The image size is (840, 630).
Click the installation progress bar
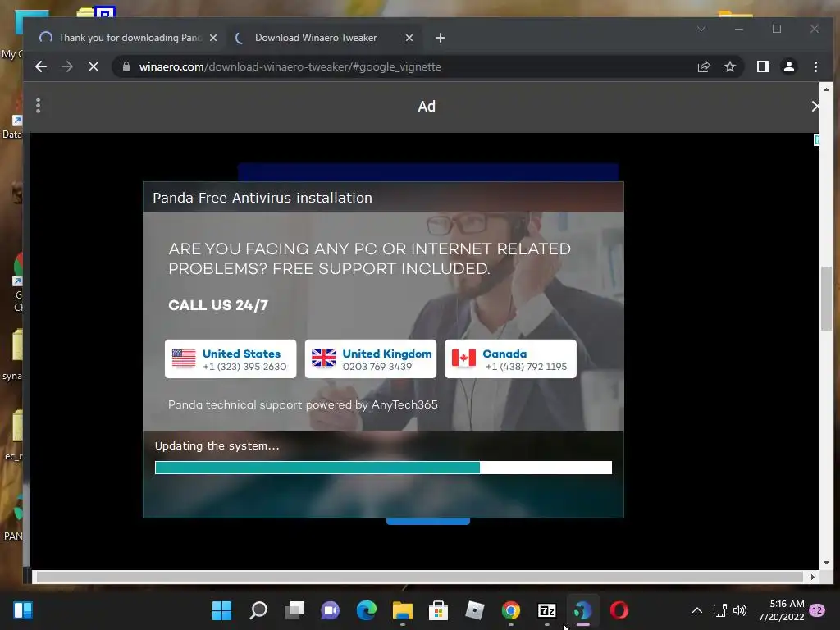(x=384, y=468)
